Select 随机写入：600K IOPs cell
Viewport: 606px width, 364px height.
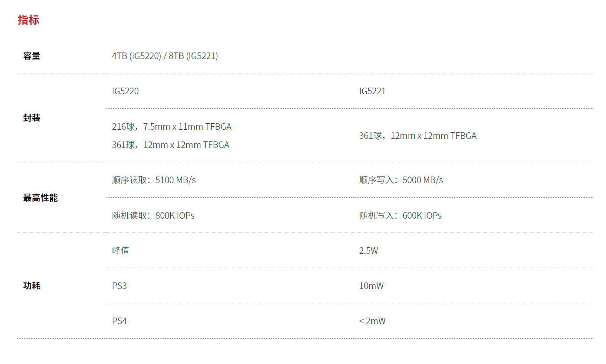pos(400,216)
